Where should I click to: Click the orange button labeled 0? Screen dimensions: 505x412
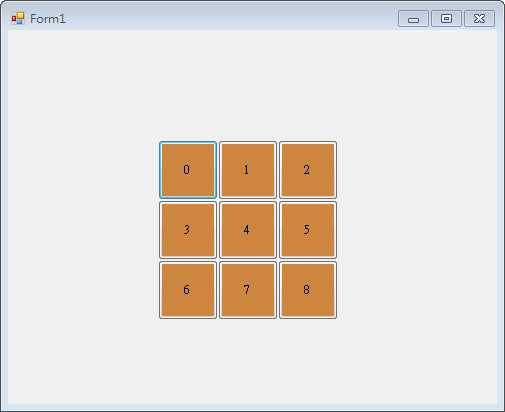(x=188, y=170)
